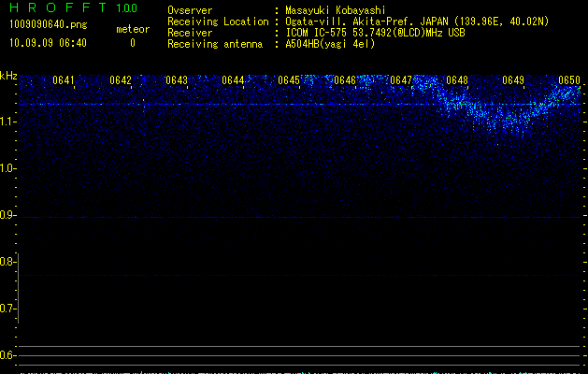The image size is (588, 374).
Task: Click the Receiving Location label
Action: click(218, 22)
